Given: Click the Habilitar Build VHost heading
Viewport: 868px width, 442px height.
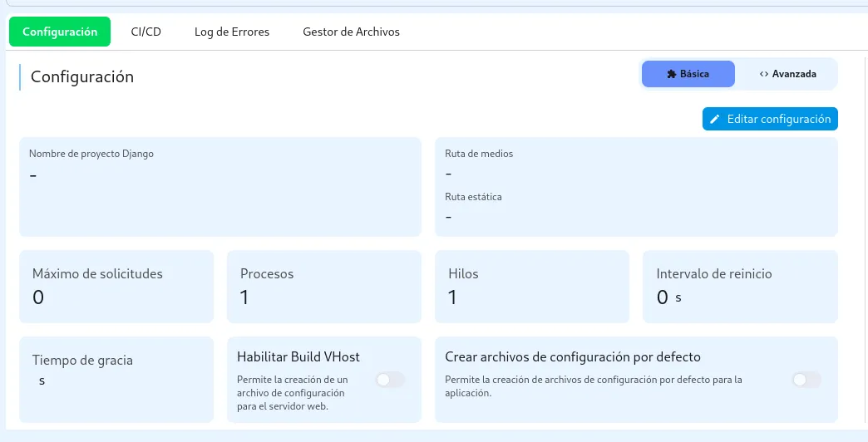Looking at the screenshot, I should (298, 356).
